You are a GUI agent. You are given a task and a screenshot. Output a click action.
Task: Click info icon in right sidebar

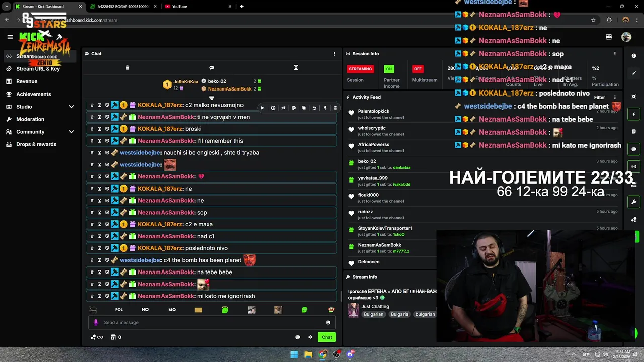pos(634,56)
